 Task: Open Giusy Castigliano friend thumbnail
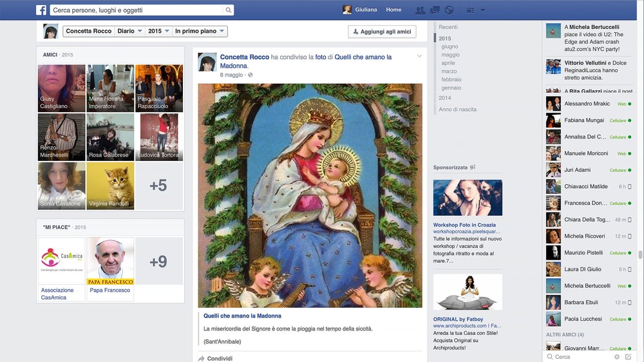(62, 88)
